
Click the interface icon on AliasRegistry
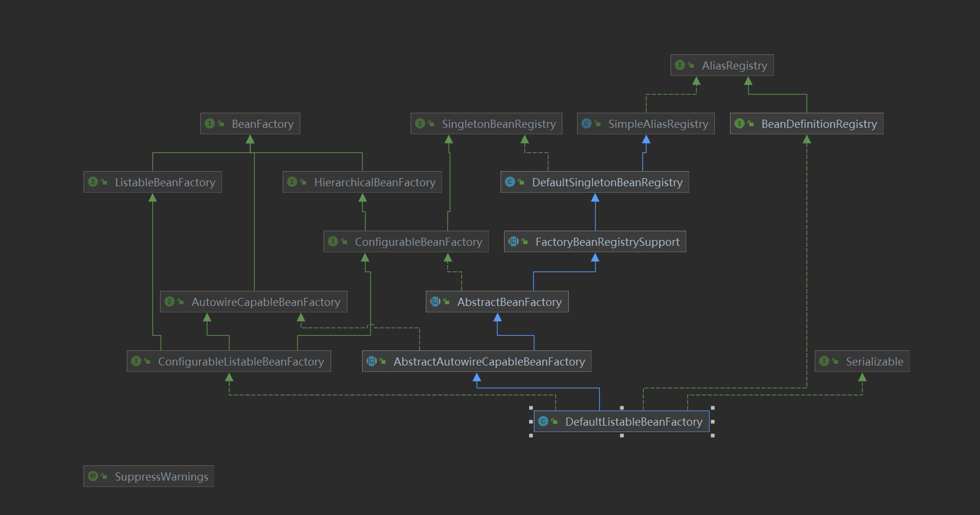(680, 65)
